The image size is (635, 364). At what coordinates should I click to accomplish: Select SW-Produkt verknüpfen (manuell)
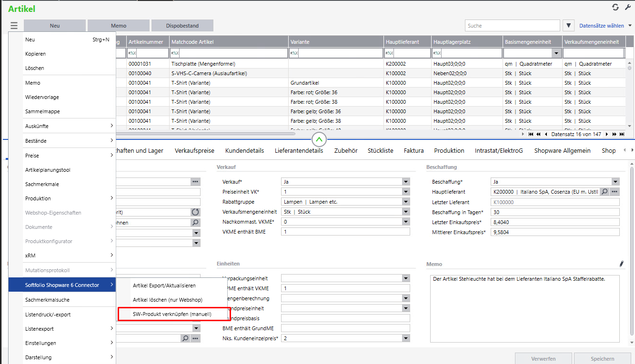point(171,314)
